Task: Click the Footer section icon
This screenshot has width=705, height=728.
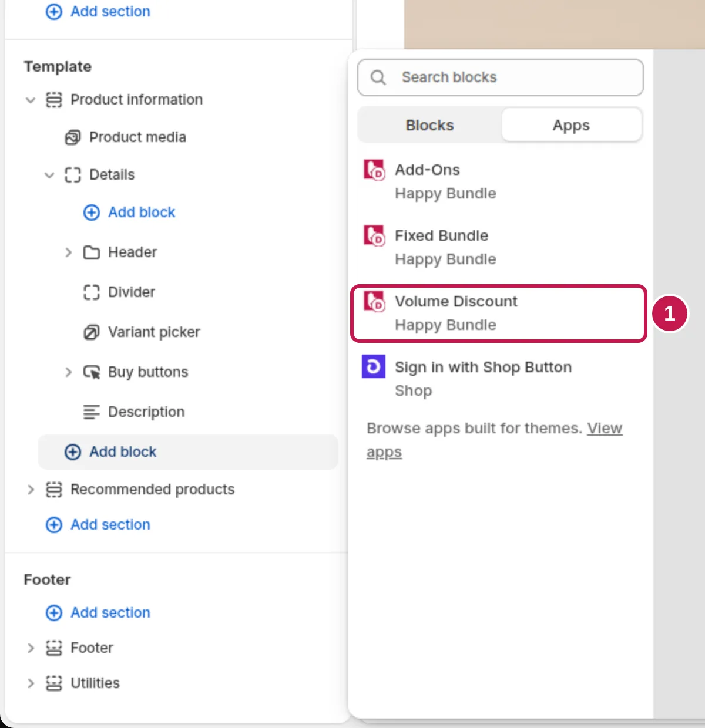Action: [x=53, y=648]
